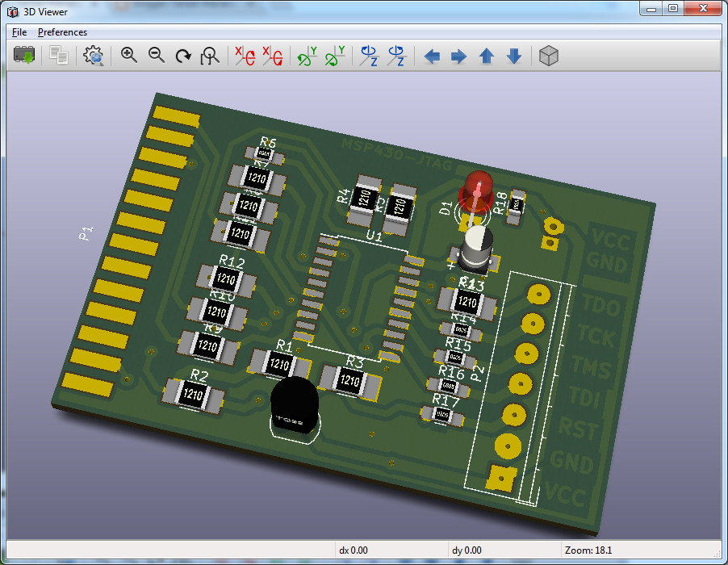Move view left with blue arrow

(432, 56)
